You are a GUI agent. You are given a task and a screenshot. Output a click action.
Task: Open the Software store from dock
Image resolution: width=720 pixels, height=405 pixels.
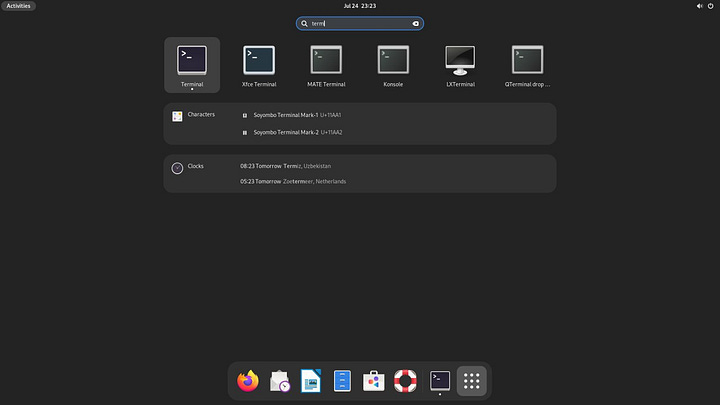pyautogui.click(x=373, y=381)
